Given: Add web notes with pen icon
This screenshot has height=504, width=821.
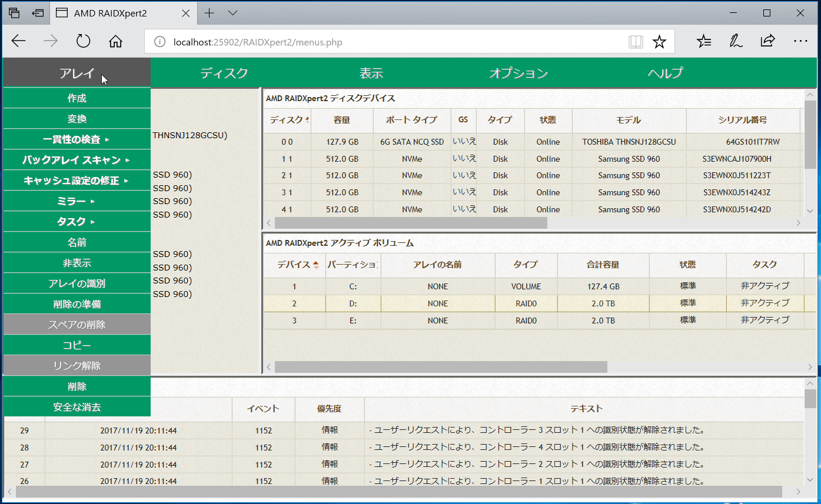Looking at the screenshot, I should tap(736, 41).
